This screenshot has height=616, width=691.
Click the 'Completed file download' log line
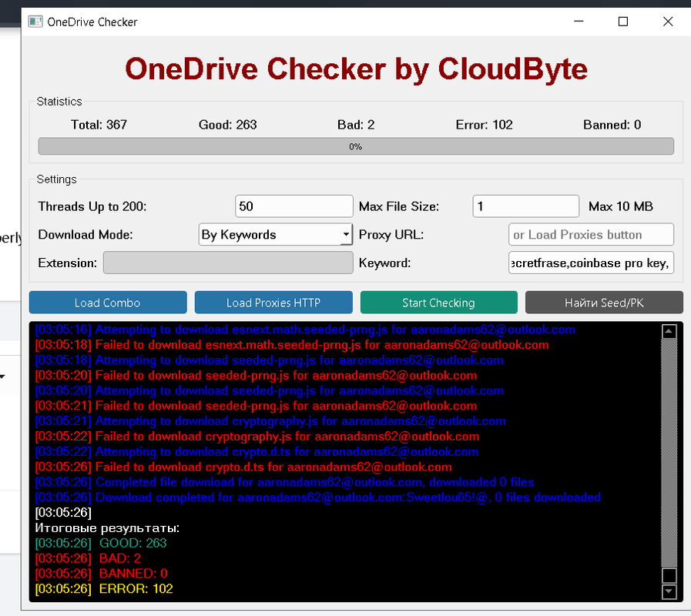[285, 482]
